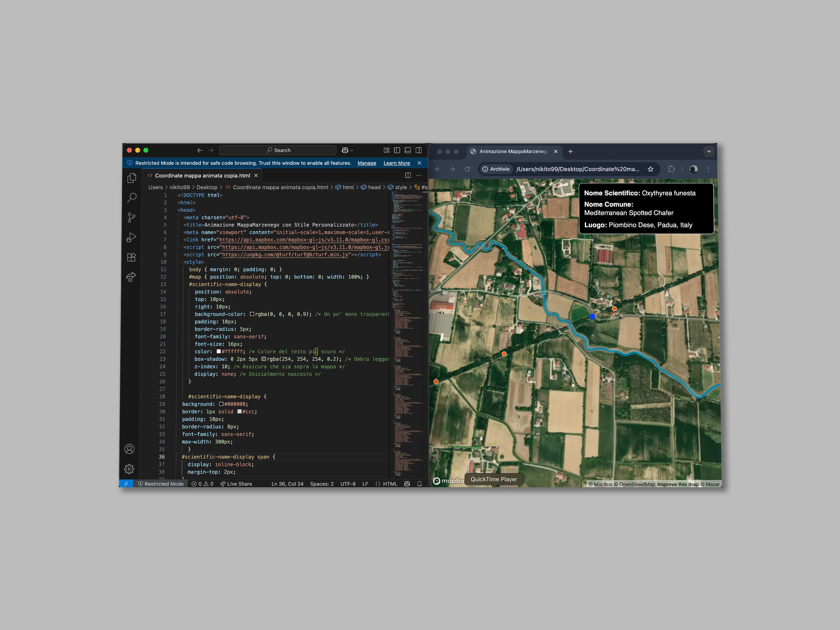The height and width of the screenshot is (630, 840).
Task: Select the nikito99 breadcrumb
Action: coord(180,187)
